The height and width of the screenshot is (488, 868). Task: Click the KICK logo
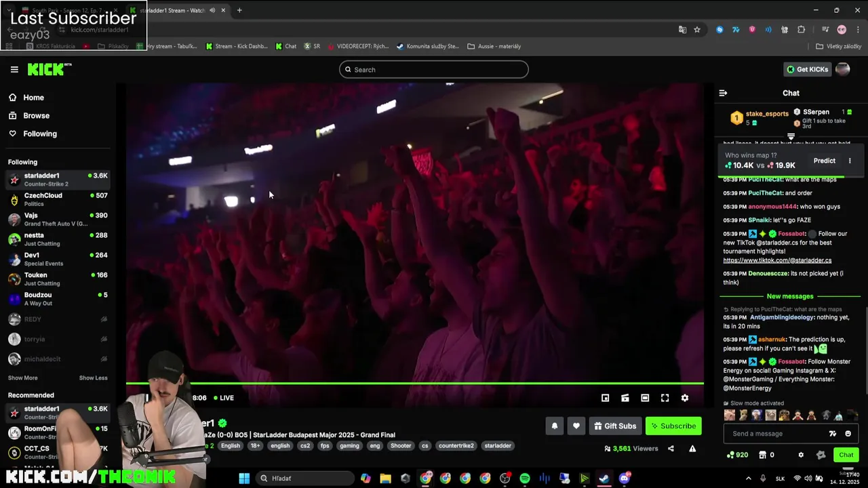click(x=49, y=69)
